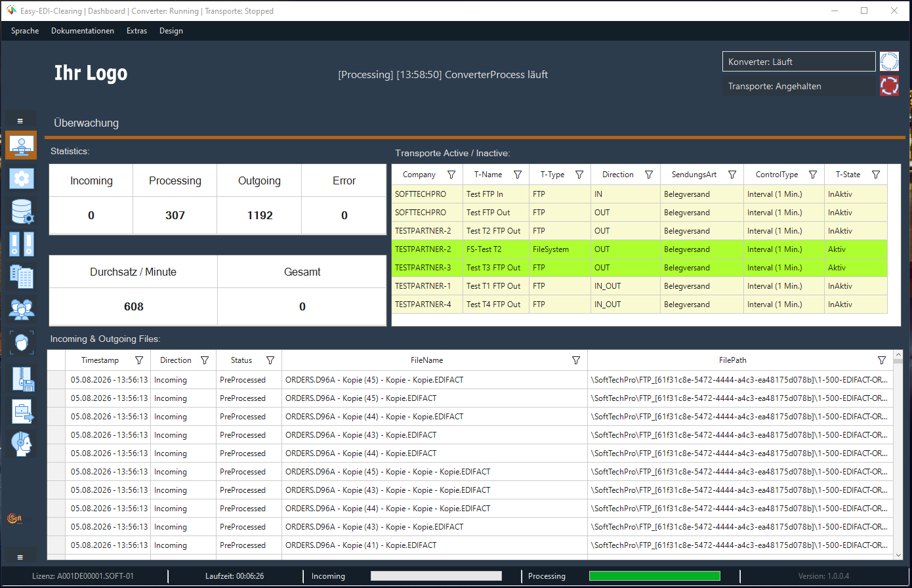
Task: Open the Design menu
Action: click(x=171, y=31)
